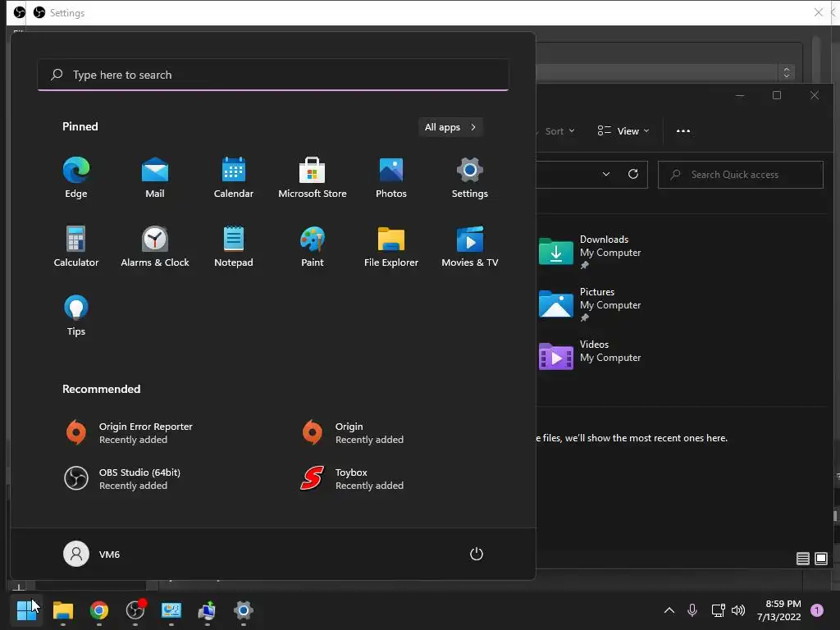840x630 pixels.
Task: Open the Calendar app
Action: [234, 177]
